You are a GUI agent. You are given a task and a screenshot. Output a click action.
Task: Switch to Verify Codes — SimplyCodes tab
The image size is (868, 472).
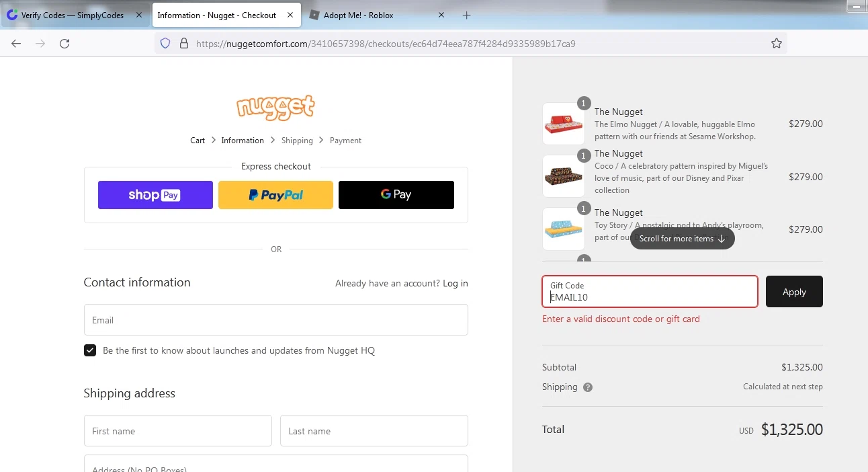coord(75,15)
